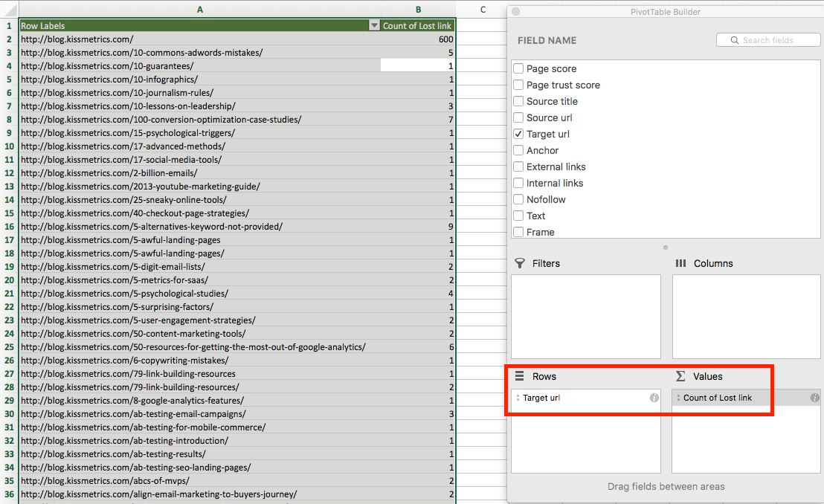Enable the Nofollow field
The image size is (824, 504).
518,199
